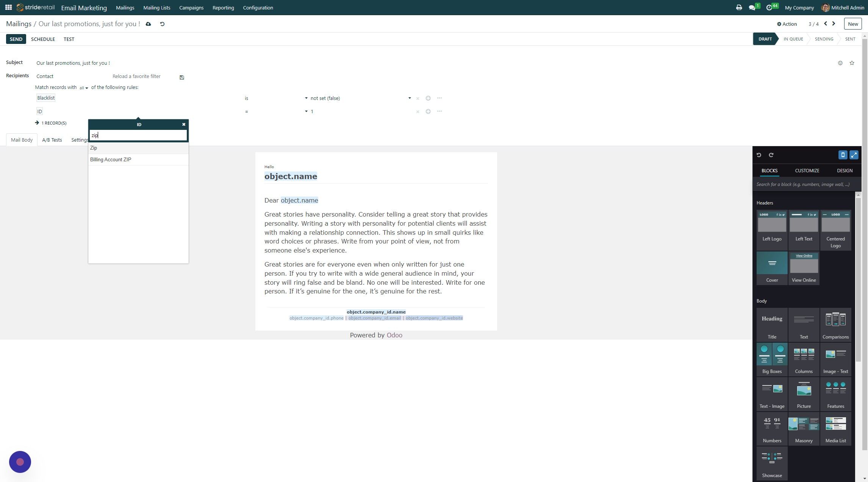Image resolution: width=868 pixels, height=482 pixels.
Task: Select the Centered Logo header block
Action: click(835, 230)
